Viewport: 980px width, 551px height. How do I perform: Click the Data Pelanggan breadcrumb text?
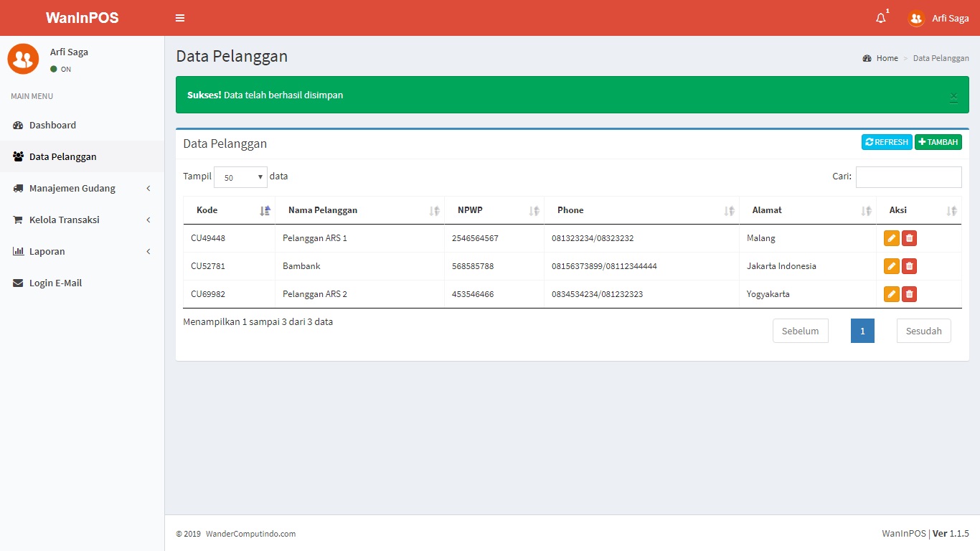[x=941, y=58]
